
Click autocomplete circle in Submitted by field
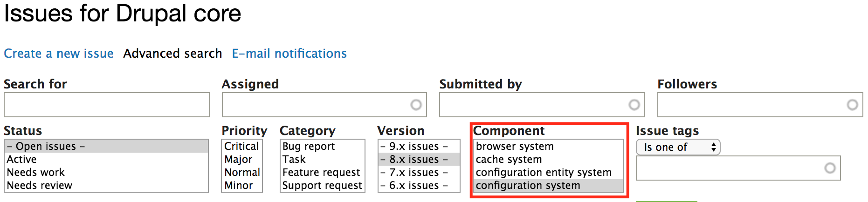point(634,105)
